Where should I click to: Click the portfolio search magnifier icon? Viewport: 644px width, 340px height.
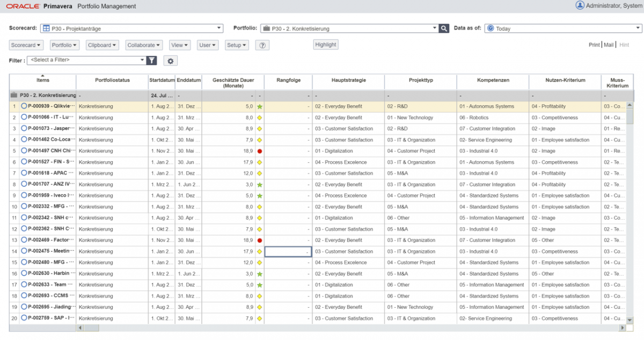click(444, 28)
